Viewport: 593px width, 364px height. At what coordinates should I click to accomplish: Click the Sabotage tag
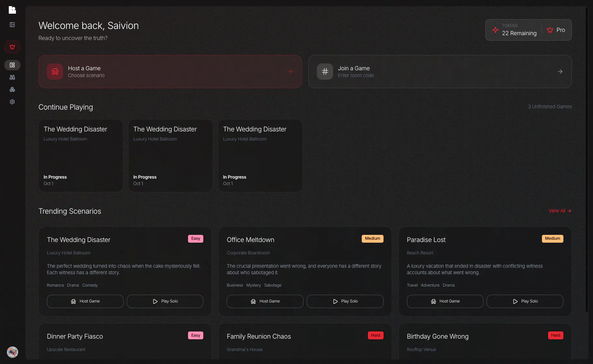pyautogui.click(x=273, y=285)
